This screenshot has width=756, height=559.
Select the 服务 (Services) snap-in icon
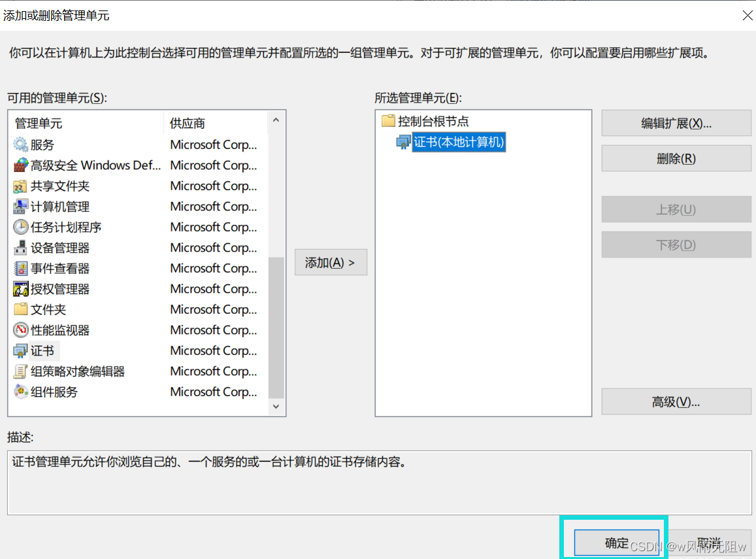pos(19,144)
